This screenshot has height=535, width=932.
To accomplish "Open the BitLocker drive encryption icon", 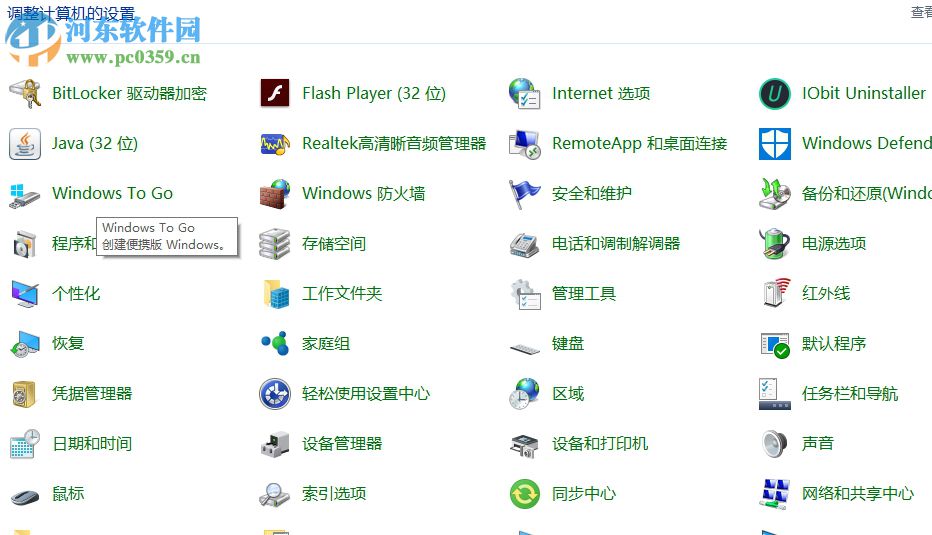I will pyautogui.click(x=25, y=93).
